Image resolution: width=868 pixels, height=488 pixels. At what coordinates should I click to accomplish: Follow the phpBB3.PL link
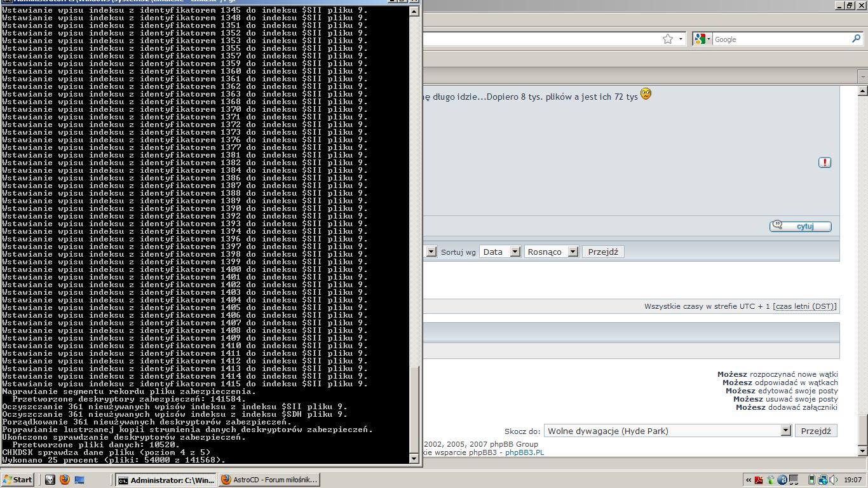(524, 452)
